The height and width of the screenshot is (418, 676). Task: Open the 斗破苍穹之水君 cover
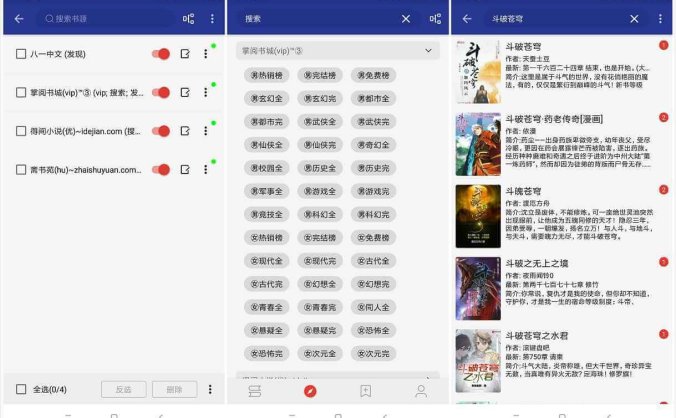(x=478, y=361)
